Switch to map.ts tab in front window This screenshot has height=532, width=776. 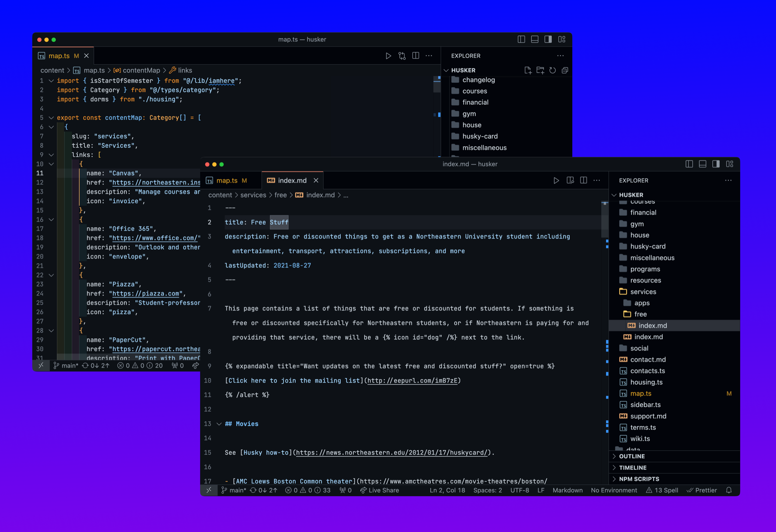tap(227, 180)
